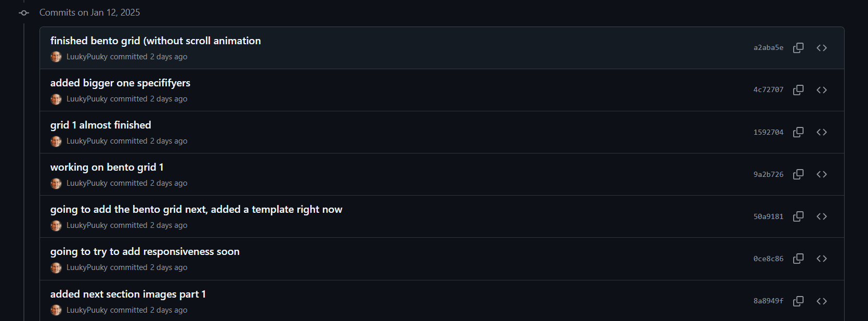Open commit 'added bigger one specififyers'

[x=120, y=83]
